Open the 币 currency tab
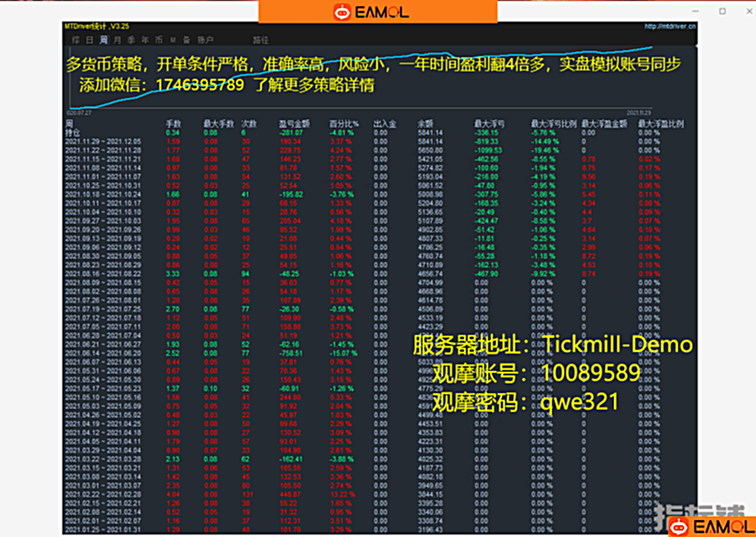 [x=159, y=40]
